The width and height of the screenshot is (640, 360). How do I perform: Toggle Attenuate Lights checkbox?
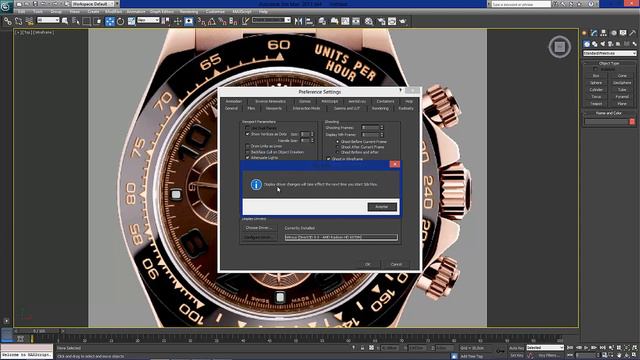(247, 158)
